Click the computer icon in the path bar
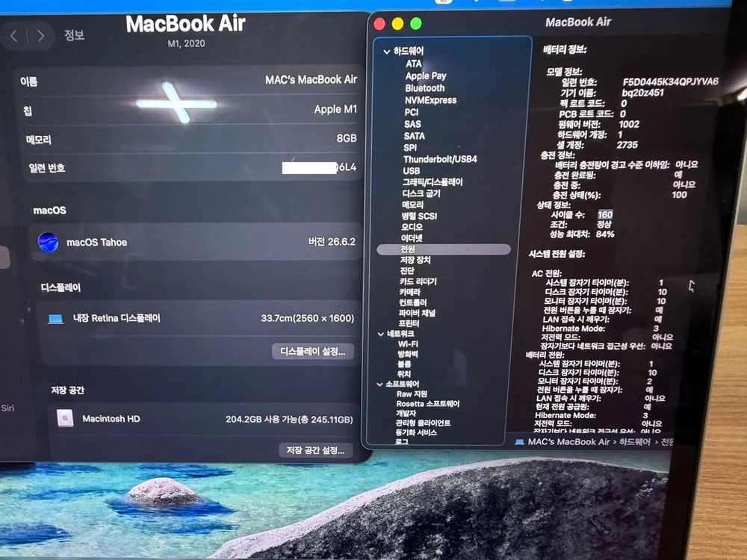Viewport: 747px width, 560px height. point(520,442)
